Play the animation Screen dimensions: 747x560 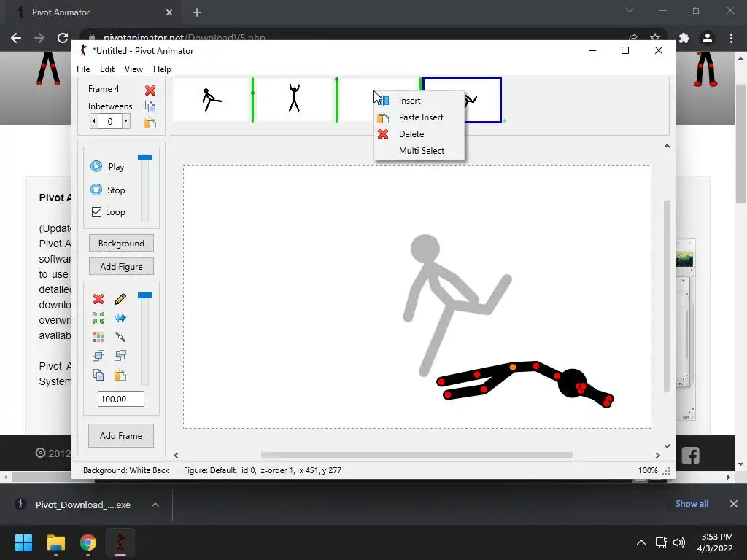[x=108, y=167]
